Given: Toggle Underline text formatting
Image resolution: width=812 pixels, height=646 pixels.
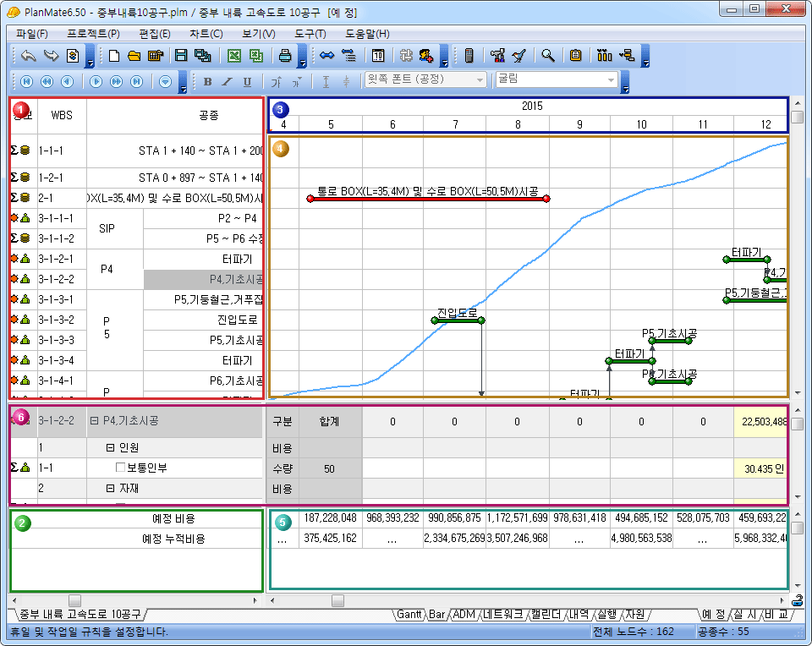Looking at the screenshot, I should 247,81.
